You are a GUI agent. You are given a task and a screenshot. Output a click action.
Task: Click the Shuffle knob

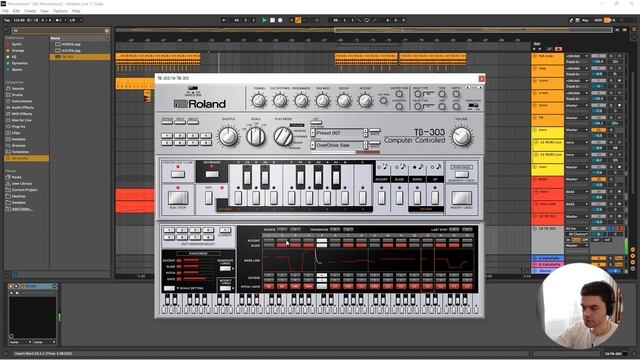click(x=229, y=137)
